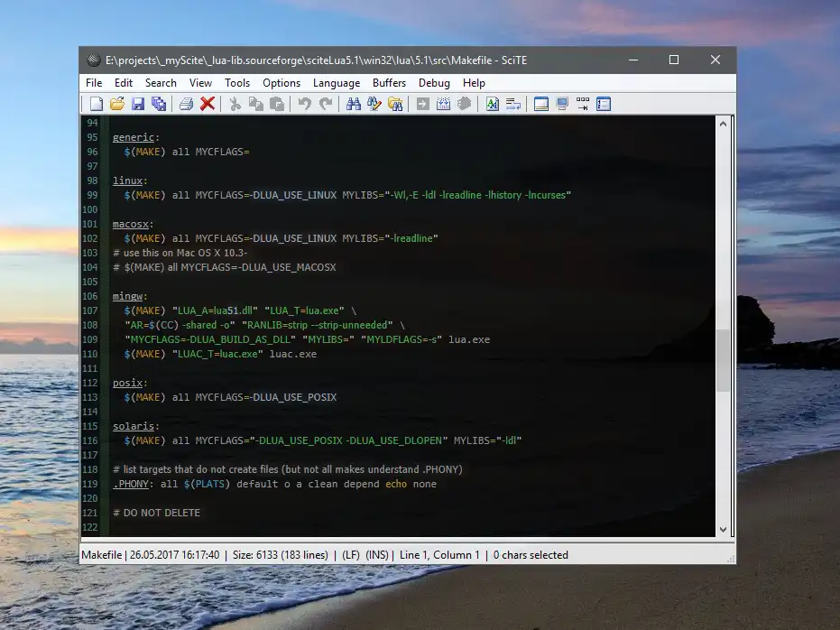Click the Undo arrow icon
The image size is (840, 630).
click(x=304, y=104)
